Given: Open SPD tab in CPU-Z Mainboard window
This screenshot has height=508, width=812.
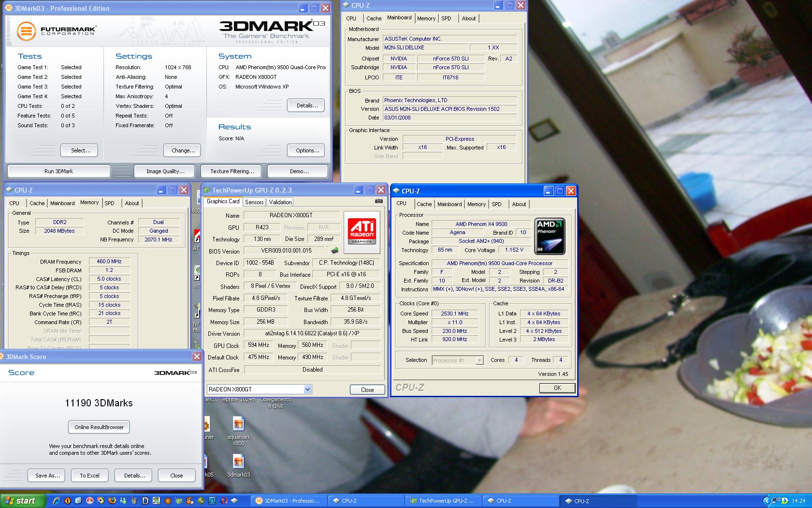Looking at the screenshot, I should [x=447, y=18].
